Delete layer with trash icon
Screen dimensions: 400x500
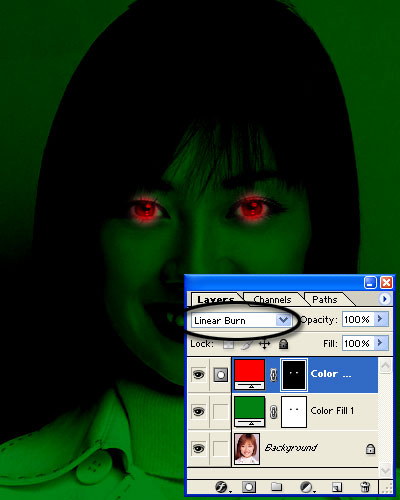[x=365, y=487]
